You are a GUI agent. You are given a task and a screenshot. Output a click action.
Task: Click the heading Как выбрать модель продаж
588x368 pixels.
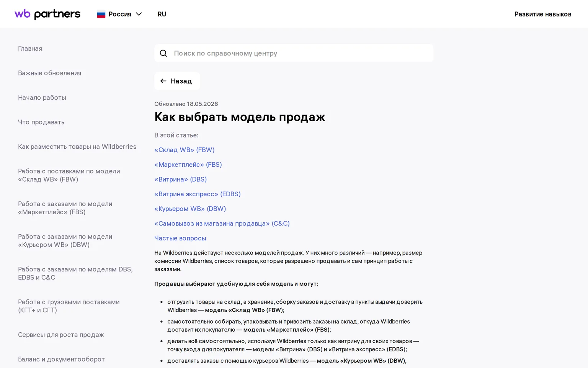240,117
